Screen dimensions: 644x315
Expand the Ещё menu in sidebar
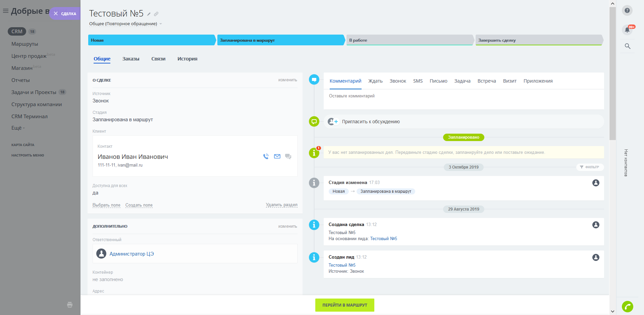[18, 128]
